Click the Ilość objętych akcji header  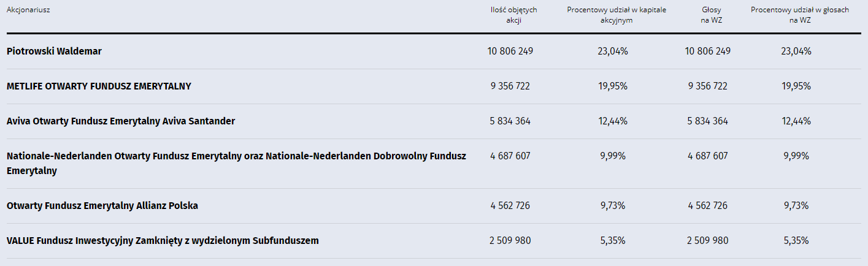(x=513, y=15)
